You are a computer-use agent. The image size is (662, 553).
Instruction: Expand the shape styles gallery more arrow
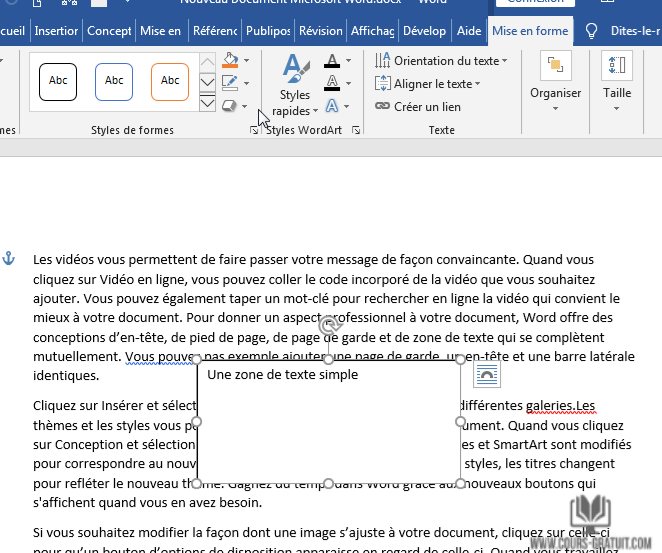click(x=208, y=103)
